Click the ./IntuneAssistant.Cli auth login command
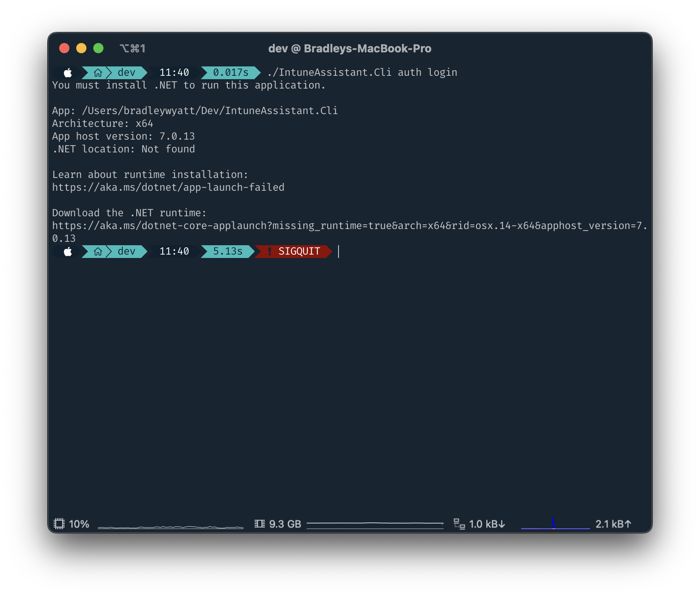This screenshot has height=596, width=700. (x=362, y=73)
